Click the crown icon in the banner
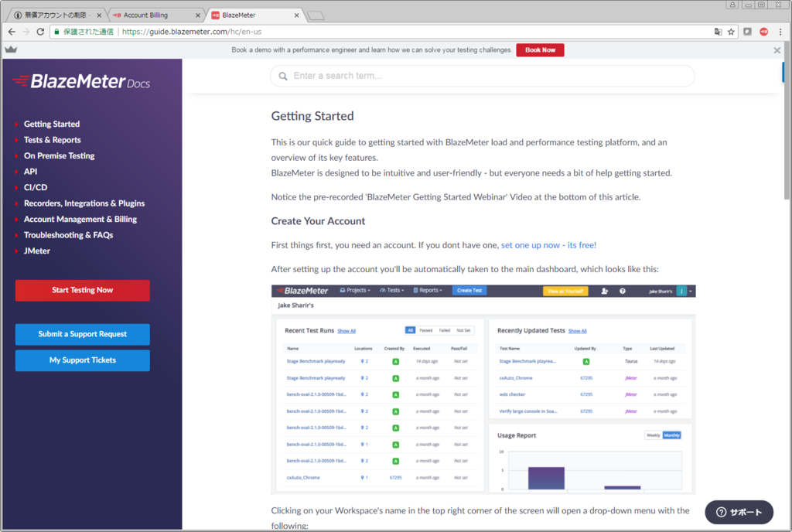This screenshot has height=532, width=792. point(11,49)
